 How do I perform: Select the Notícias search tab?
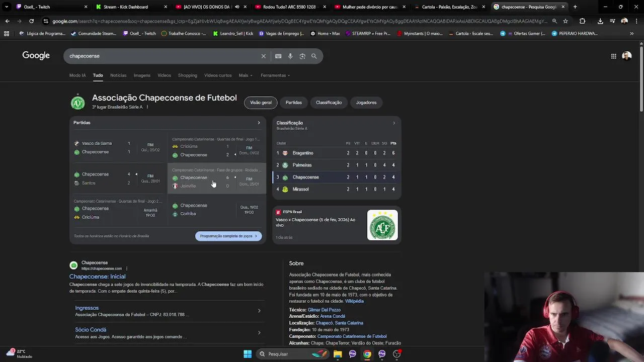118,75
